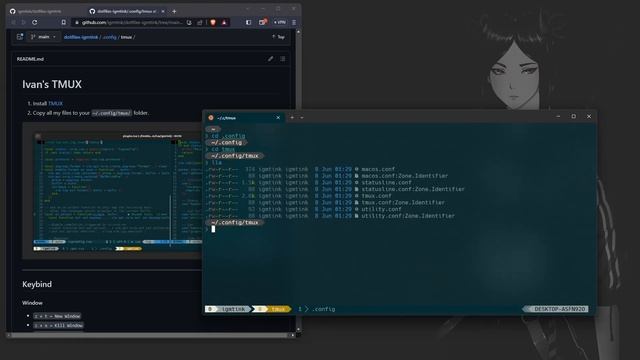Image resolution: width=640 pixels, height=360 pixels.
Task: Click the New Window keybind text
Action: coord(57,316)
